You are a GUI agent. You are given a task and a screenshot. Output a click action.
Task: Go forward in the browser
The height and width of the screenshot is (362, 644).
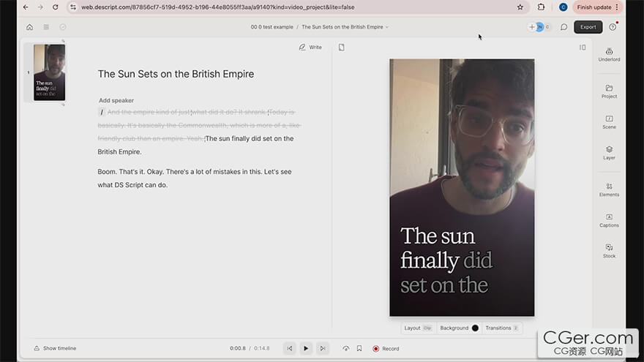point(40,7)
